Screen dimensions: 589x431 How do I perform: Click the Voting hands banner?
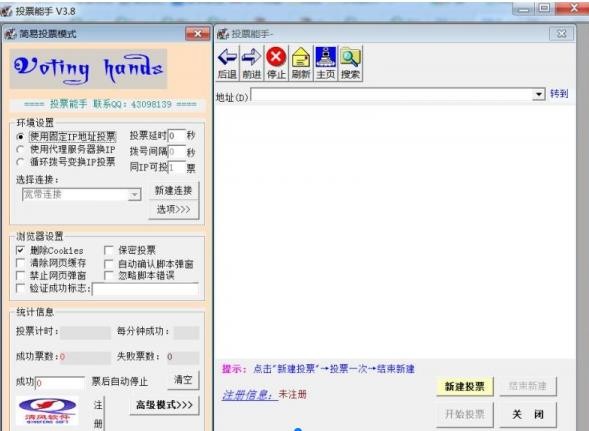point(88,69)
